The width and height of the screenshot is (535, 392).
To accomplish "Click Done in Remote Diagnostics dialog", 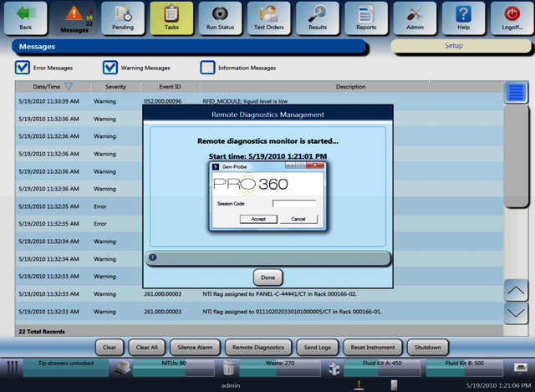I will point(267,277).
